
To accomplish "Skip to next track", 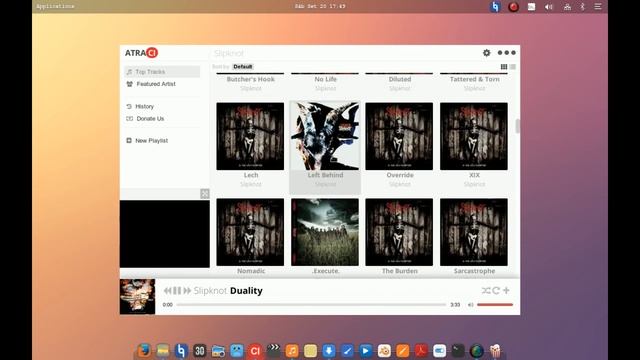I will click(x=187, y=291).
